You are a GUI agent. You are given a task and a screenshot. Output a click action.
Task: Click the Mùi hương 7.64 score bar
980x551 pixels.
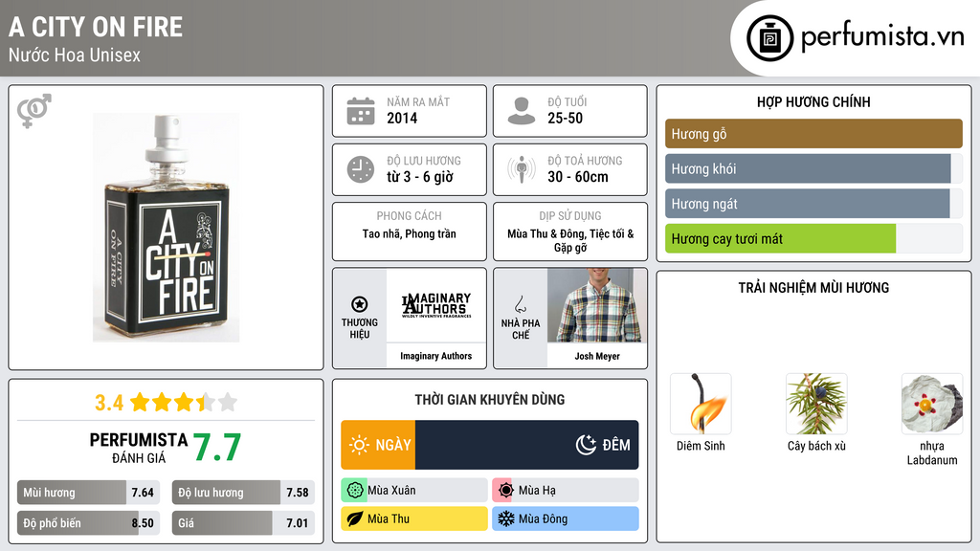click(x=88, y=493)
